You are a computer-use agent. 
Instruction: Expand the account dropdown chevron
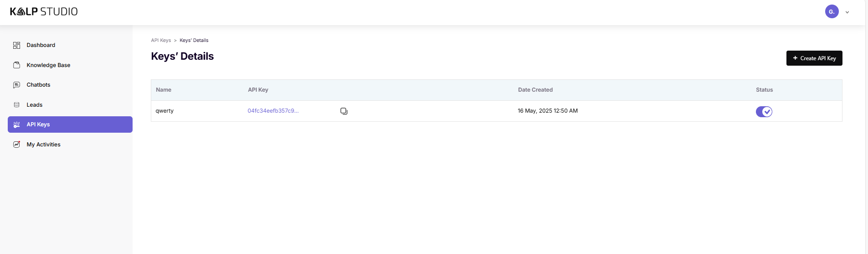click(x=847, y=12)
